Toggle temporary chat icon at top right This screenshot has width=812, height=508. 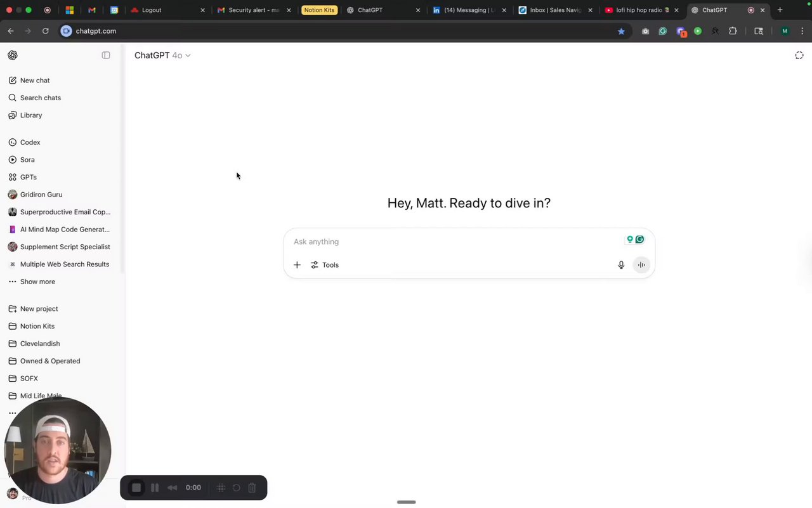coord(799,55)
